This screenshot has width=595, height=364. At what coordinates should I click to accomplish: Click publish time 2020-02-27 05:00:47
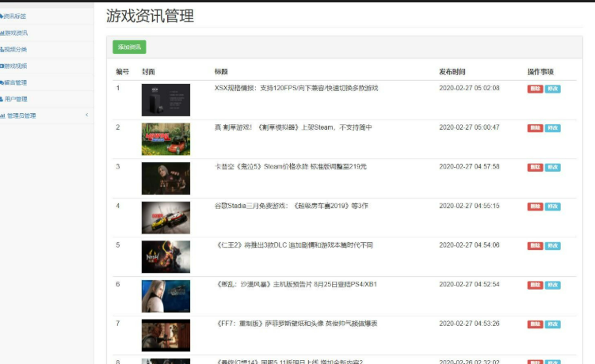tap(469, 127)
